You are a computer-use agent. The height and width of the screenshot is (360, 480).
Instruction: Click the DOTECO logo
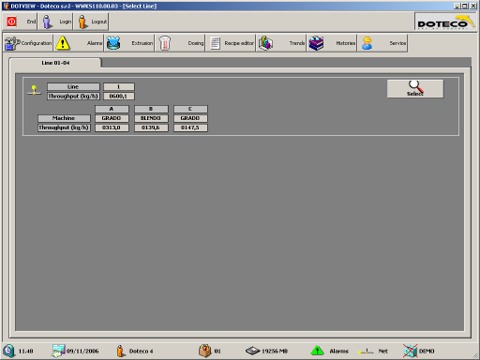tap(446, 22)
